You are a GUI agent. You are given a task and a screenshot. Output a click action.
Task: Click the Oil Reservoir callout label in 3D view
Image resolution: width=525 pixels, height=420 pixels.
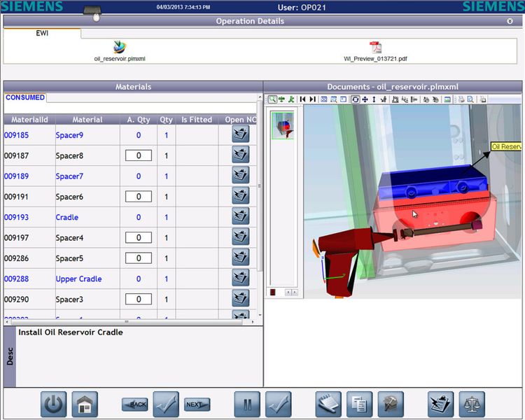[x=506, y=147]
